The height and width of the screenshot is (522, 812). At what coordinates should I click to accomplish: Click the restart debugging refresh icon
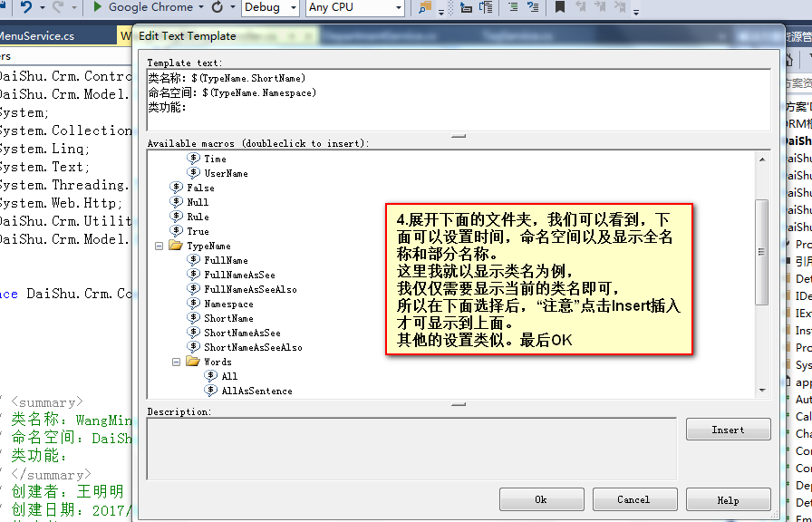[217, 9]
